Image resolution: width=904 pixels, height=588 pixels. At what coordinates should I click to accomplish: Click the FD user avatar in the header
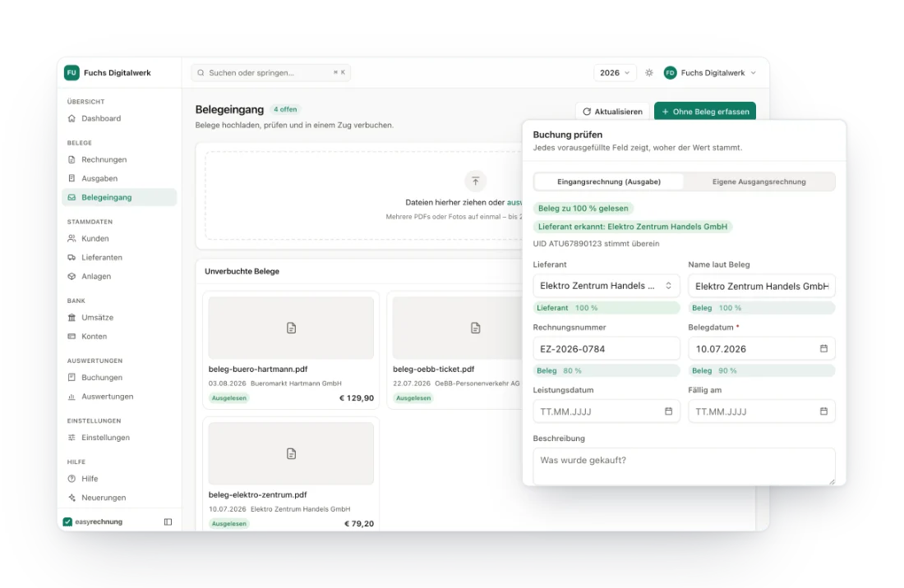tap(670, 72)
